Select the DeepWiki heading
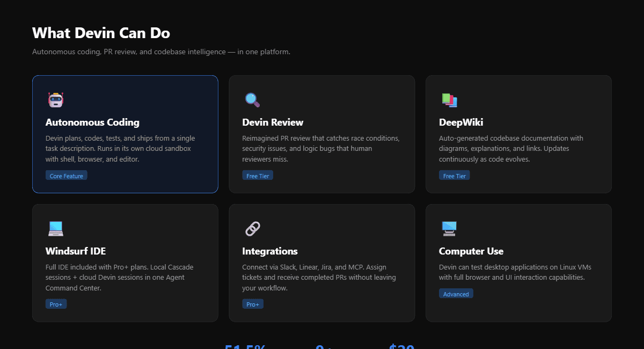This screenshot has height=349, width=644. click(x=461, y=122)
